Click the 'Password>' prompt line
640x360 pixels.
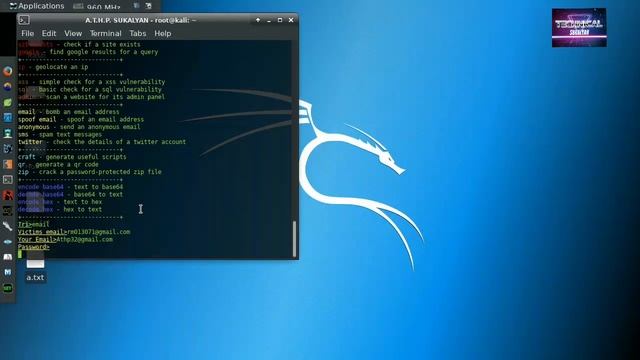pos(33,247)
